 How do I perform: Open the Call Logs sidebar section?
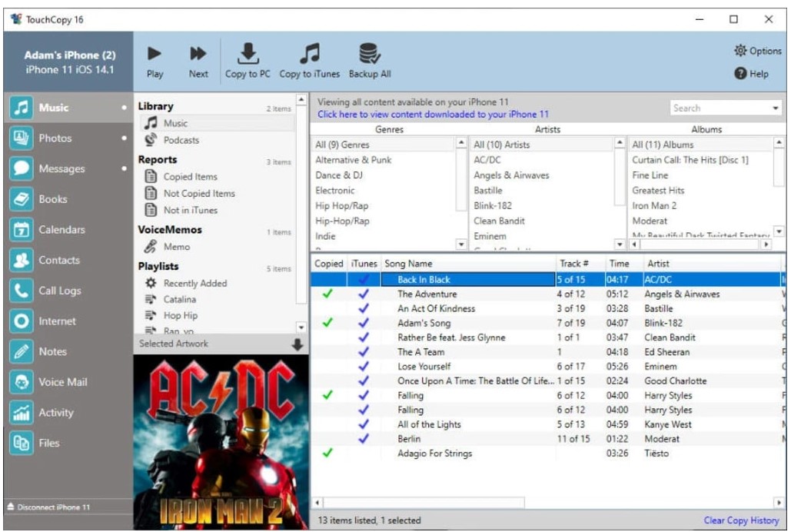pyautogui.click(x=68, y=291)
